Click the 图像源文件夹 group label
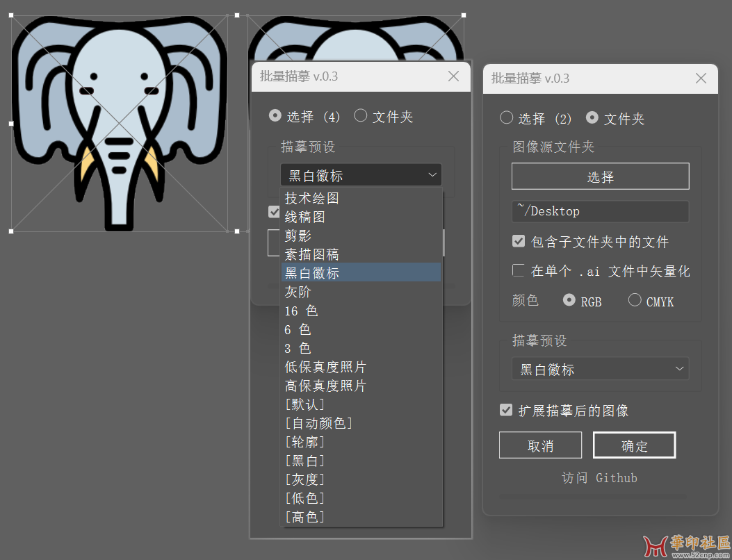This screenshot has height=560, width=732. [x=553, y=147]
